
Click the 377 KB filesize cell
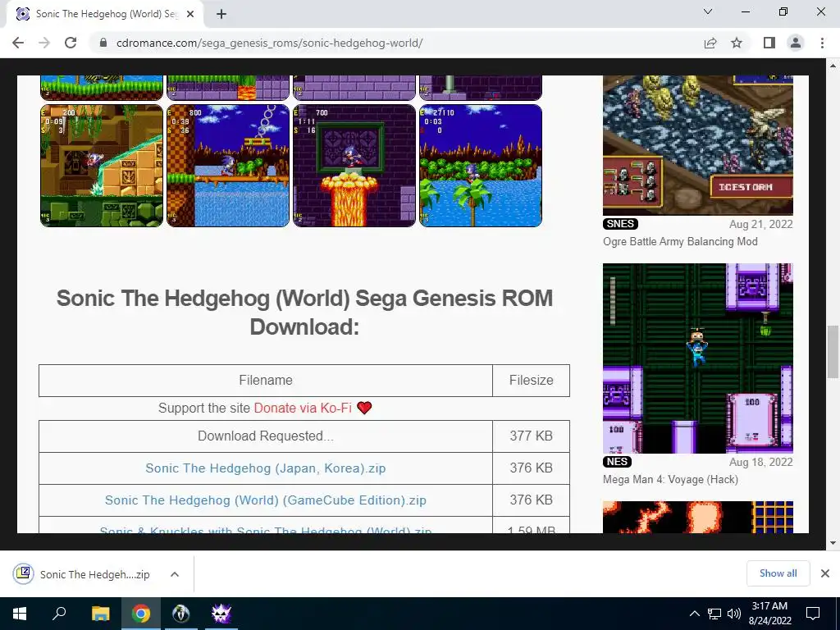[531, 436]
